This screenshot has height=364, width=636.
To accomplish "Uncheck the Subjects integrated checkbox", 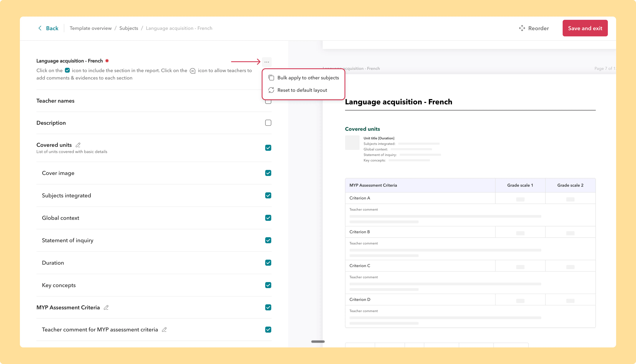I will (268, 195).
